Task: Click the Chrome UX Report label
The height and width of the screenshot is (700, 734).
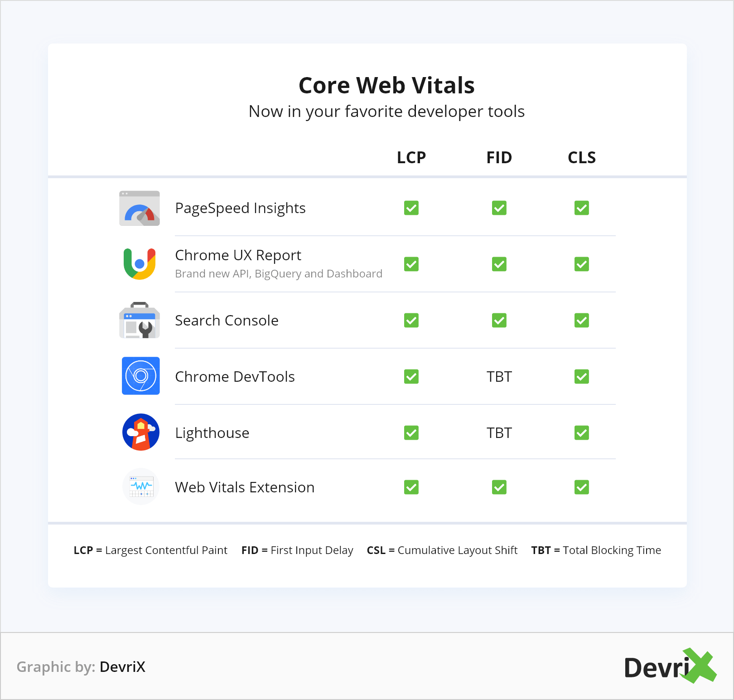Action: (x=238, y=255)
